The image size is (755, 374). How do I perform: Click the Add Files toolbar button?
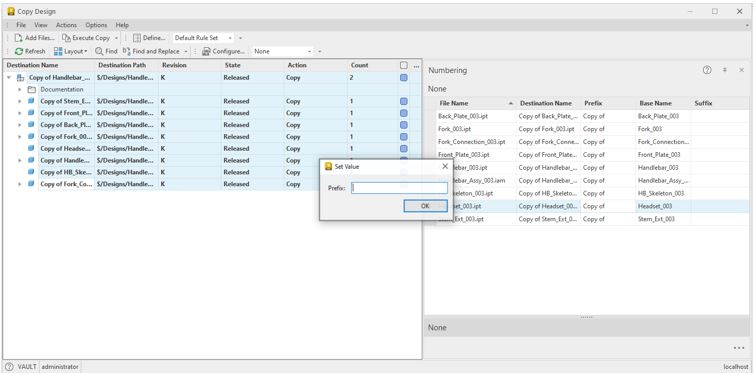coord(34,38)
